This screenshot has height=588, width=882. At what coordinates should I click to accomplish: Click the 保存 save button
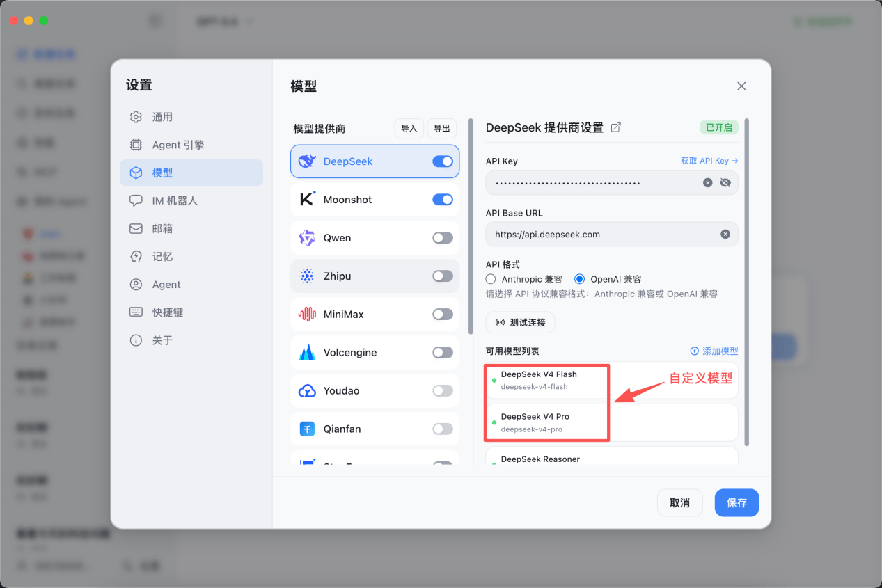(x=737, y=503)
